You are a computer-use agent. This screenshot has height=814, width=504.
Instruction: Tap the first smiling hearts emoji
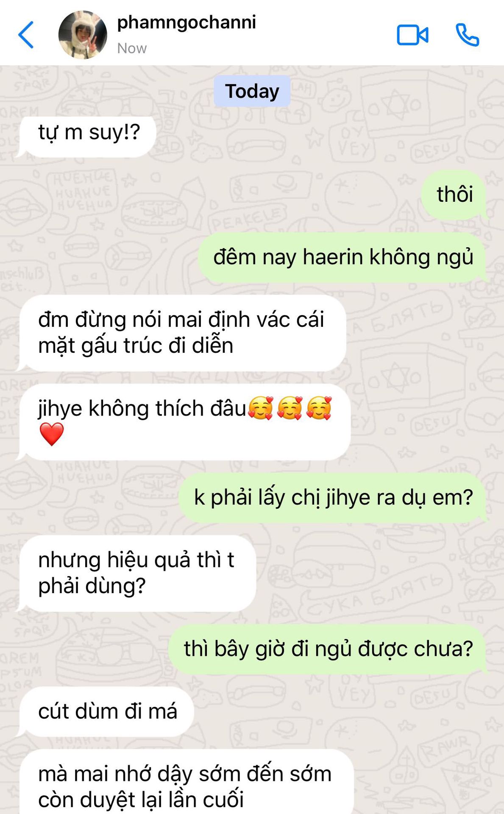(260, 408)
